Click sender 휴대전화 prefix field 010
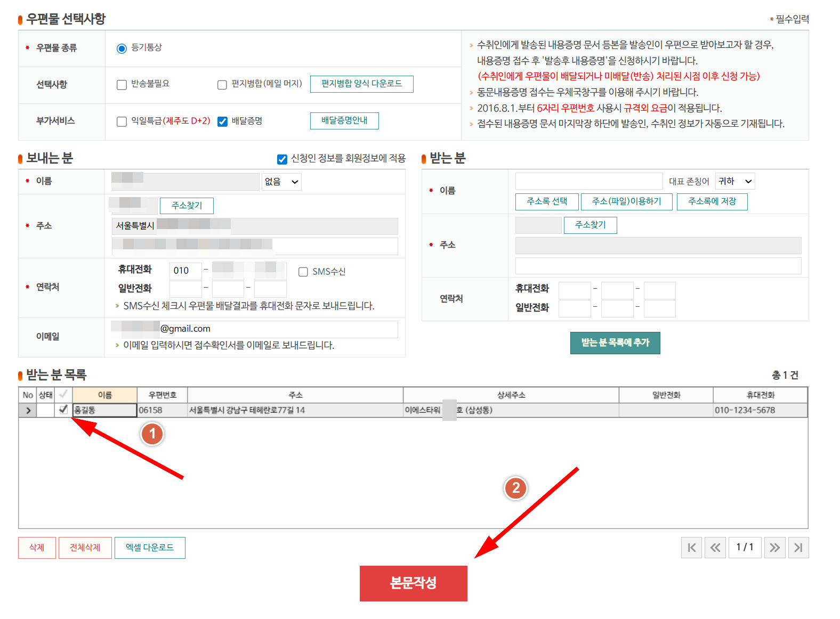This screenshot has width=840, height=619. [x=185, y=271]
